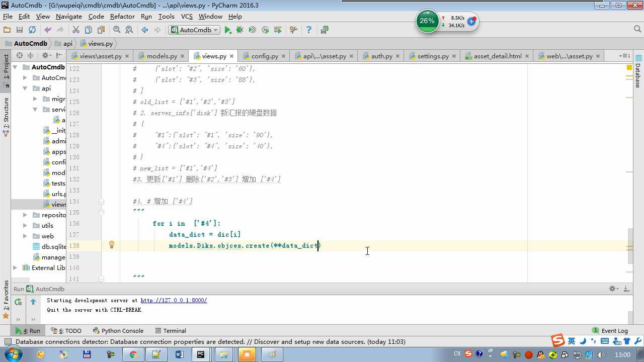This screenshot has width=644, height=362.
Task: Collapse the AutoCmdb project root node
Action: click(15, 67)
